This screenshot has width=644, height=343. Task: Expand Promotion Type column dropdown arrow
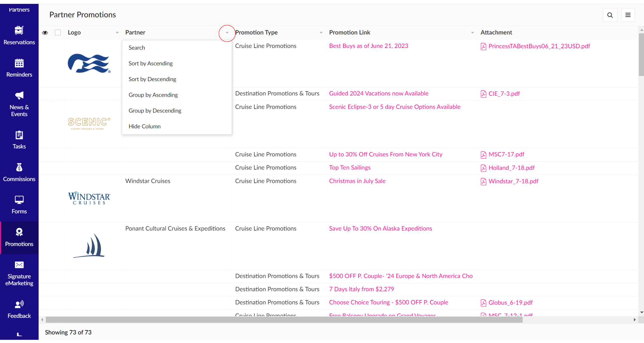[x=321, y=33]
